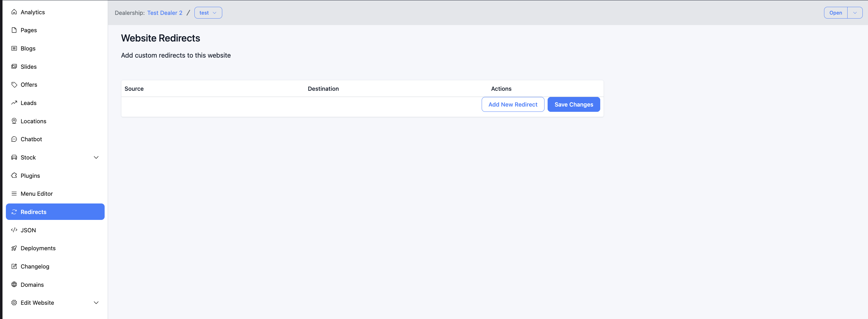
Task: Click the Redirects refresh arrows icon
Action: [x=14, y=212]
